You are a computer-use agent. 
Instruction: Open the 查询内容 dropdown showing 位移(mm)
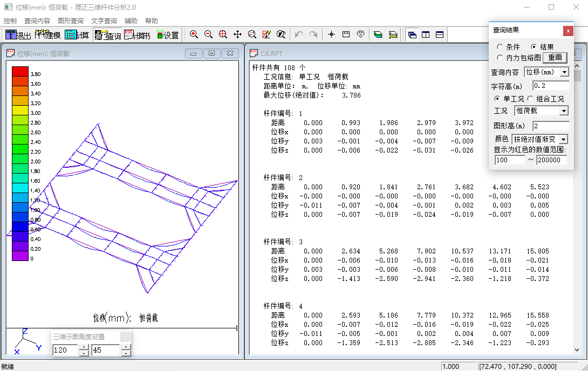pos(564,72)
